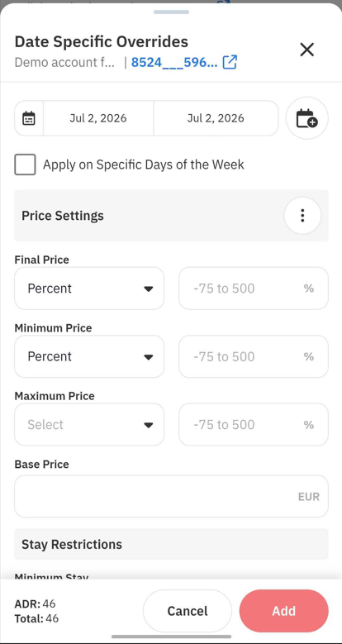Select the Stay Restrictions section header

pos(171,544)
